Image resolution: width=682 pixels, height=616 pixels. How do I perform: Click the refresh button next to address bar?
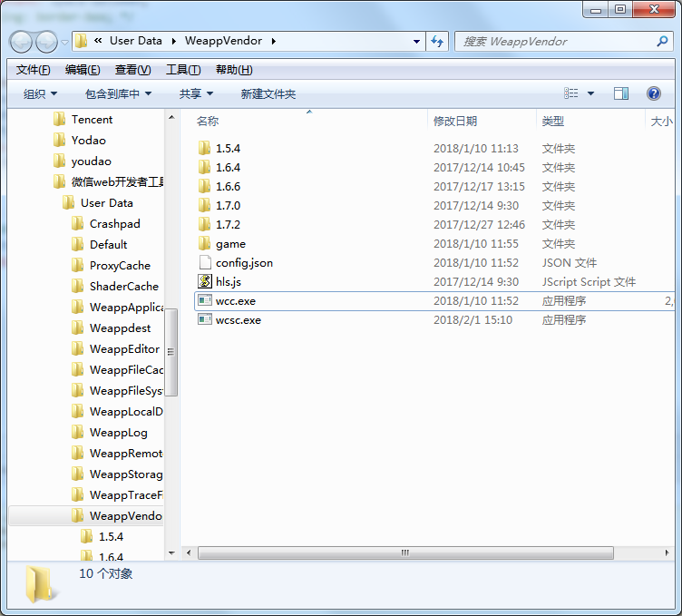(x=437, y=42)
